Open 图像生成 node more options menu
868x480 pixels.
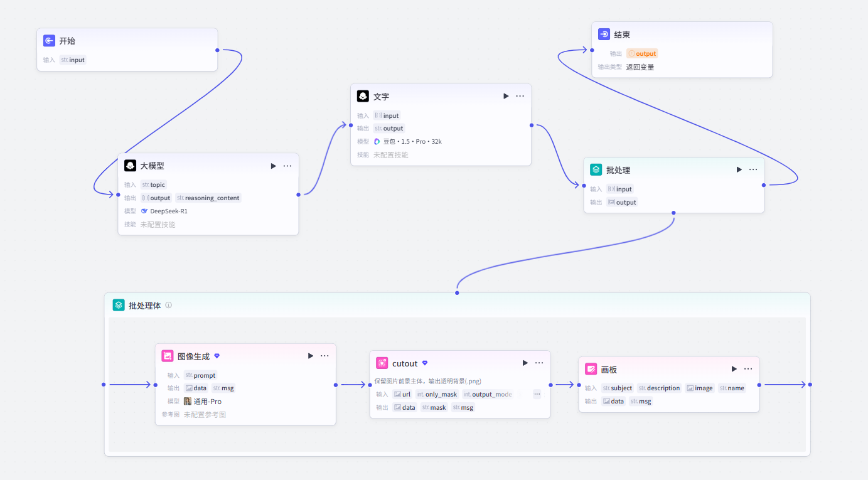coord(324,356)
